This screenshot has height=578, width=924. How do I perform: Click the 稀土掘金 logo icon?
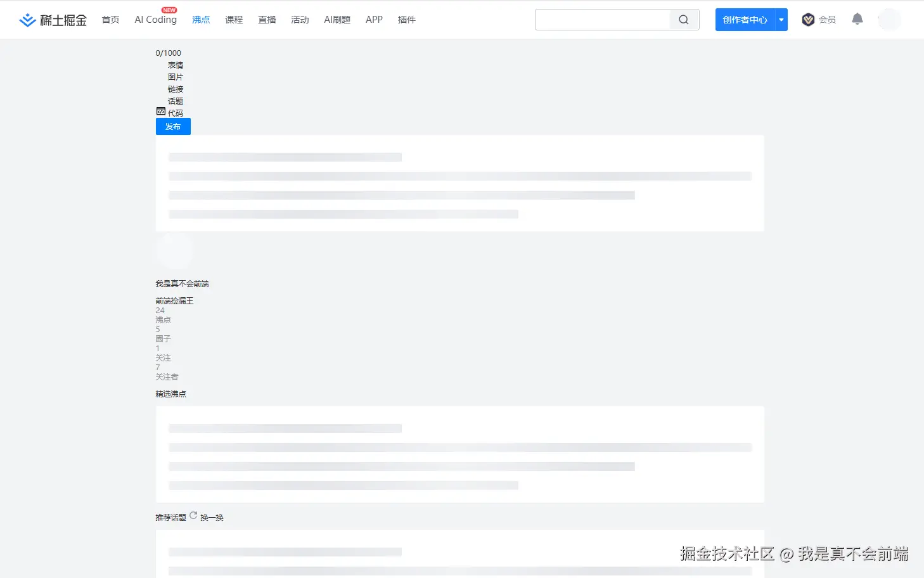[27, 19]
